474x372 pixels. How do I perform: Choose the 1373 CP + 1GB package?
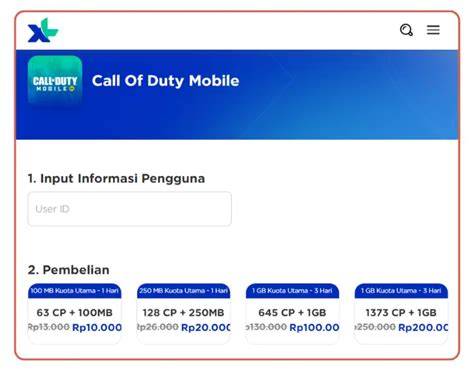click(401, 314)
